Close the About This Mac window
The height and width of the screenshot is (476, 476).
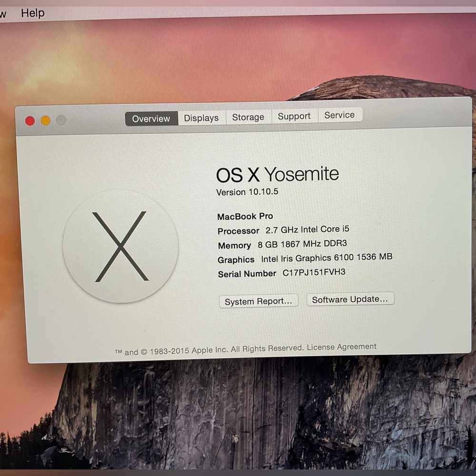tap(30, 121)
